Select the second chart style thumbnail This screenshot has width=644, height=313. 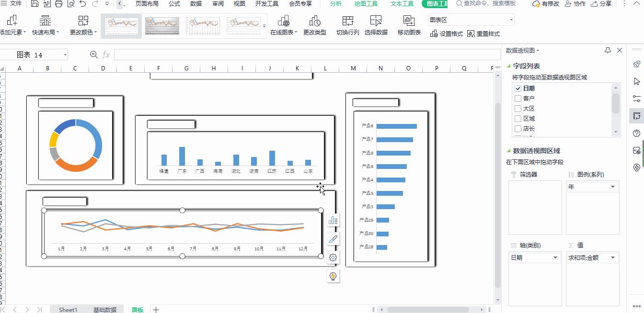[162, 25]
